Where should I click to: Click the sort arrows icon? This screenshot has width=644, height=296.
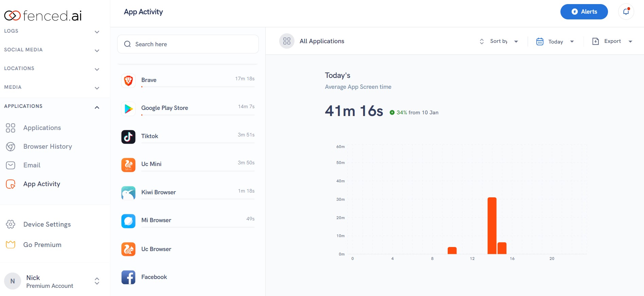click(x=482, y=42)
